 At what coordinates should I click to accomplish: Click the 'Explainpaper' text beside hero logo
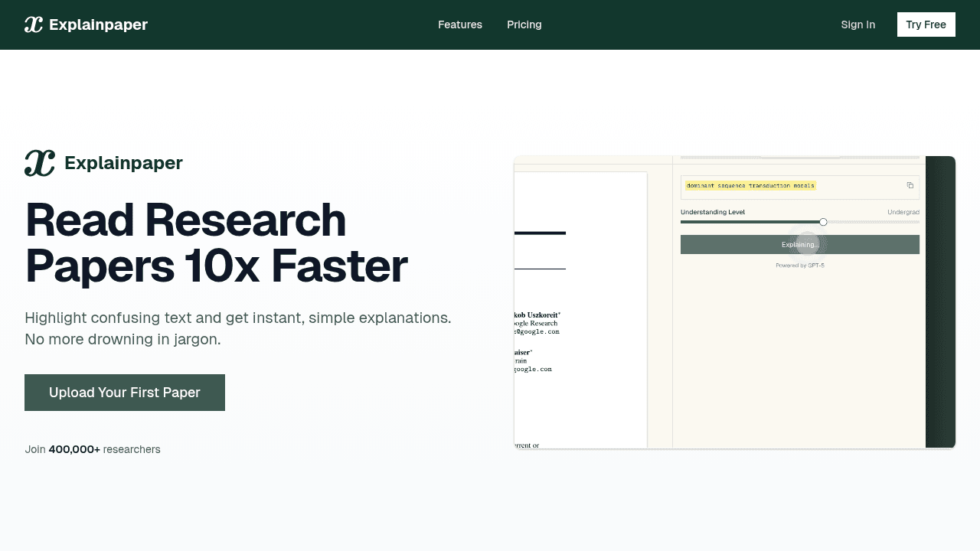click(x=123, y=163)
